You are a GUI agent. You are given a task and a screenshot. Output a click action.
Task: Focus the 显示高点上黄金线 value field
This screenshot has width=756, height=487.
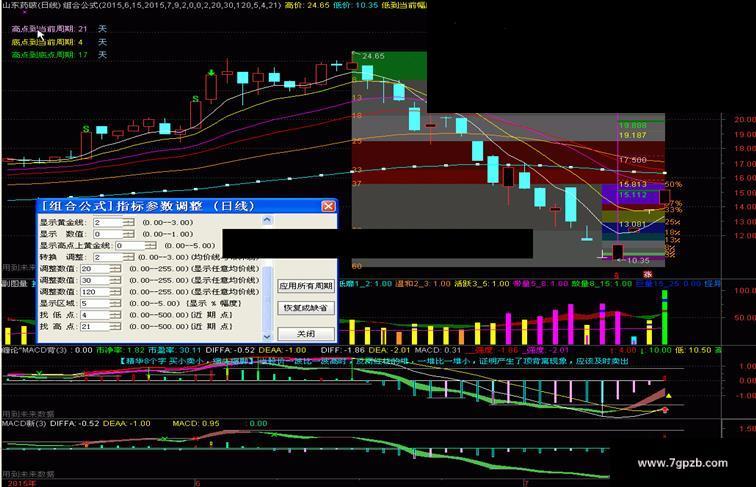(x=130, y=245)
